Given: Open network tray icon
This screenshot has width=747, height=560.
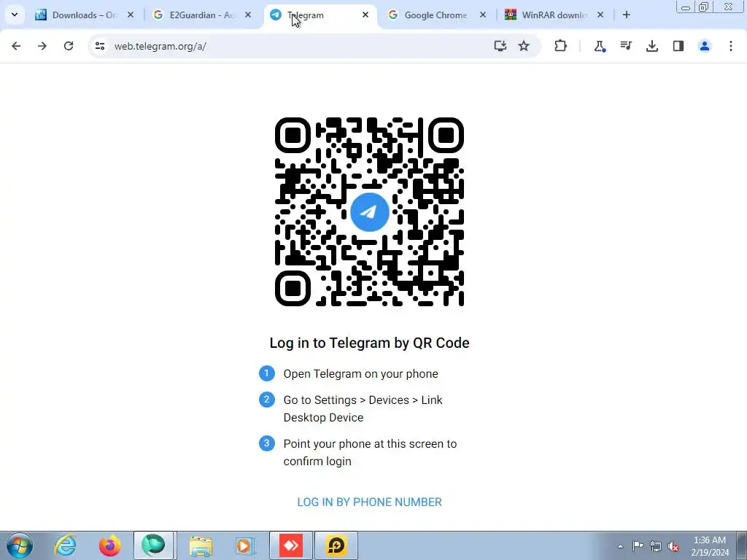Looking at the screenshot, I should [656, 546].
